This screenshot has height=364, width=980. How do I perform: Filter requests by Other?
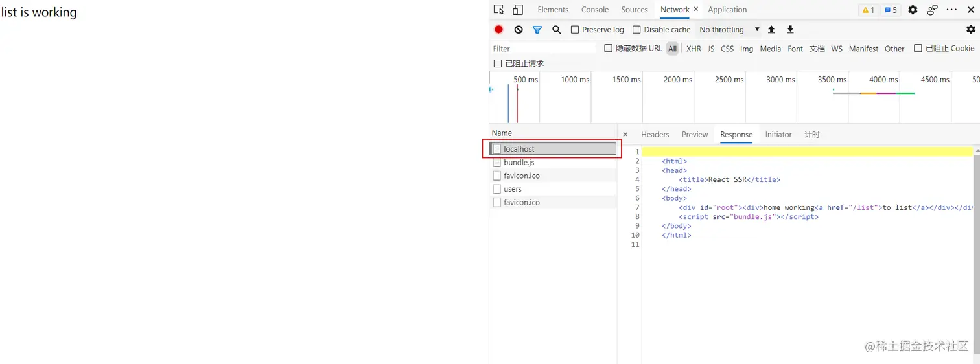894,49
